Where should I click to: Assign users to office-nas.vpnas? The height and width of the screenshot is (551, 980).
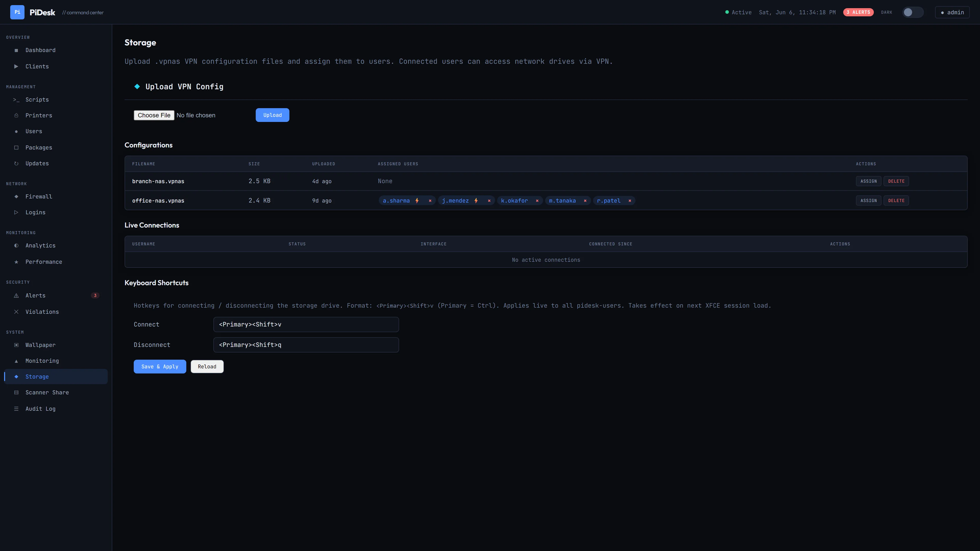[868, 201]
